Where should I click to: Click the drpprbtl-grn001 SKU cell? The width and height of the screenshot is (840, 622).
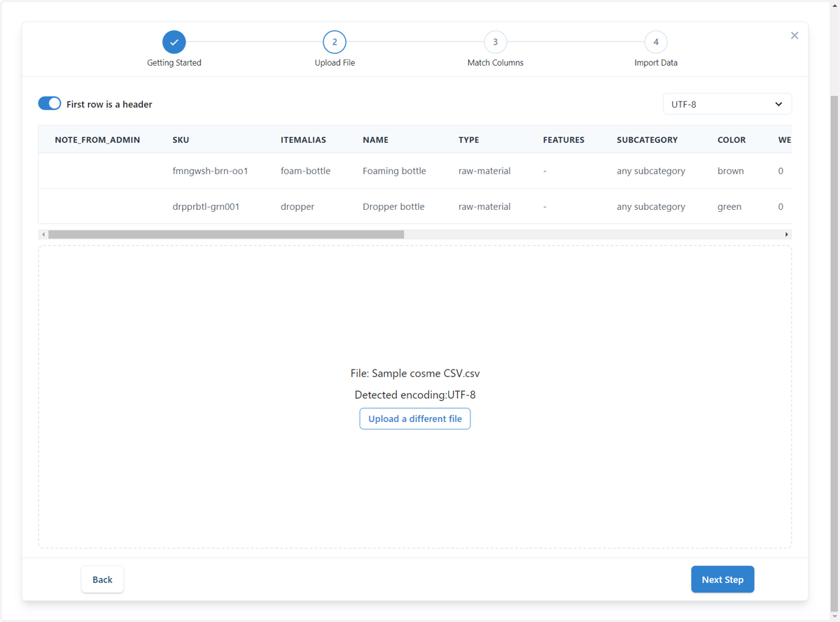pyautogui.click(x=206, y=206)
